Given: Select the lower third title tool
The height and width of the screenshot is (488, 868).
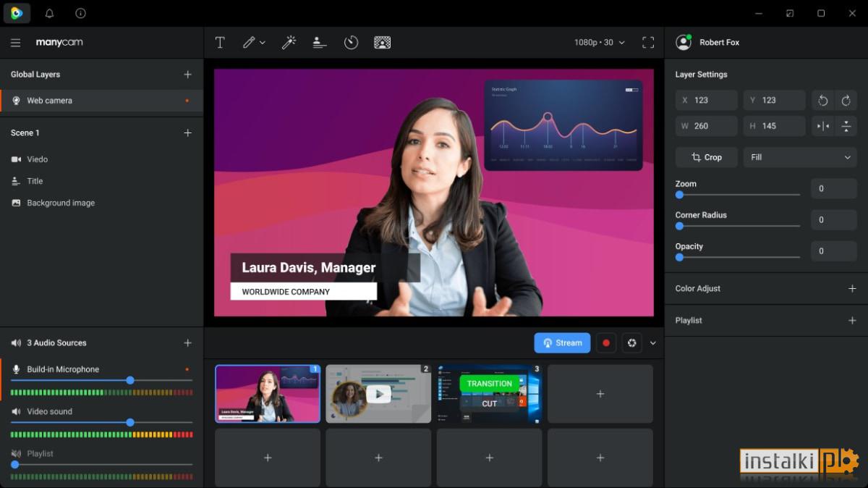Looking at the screenshot, I should coord(320,43).
